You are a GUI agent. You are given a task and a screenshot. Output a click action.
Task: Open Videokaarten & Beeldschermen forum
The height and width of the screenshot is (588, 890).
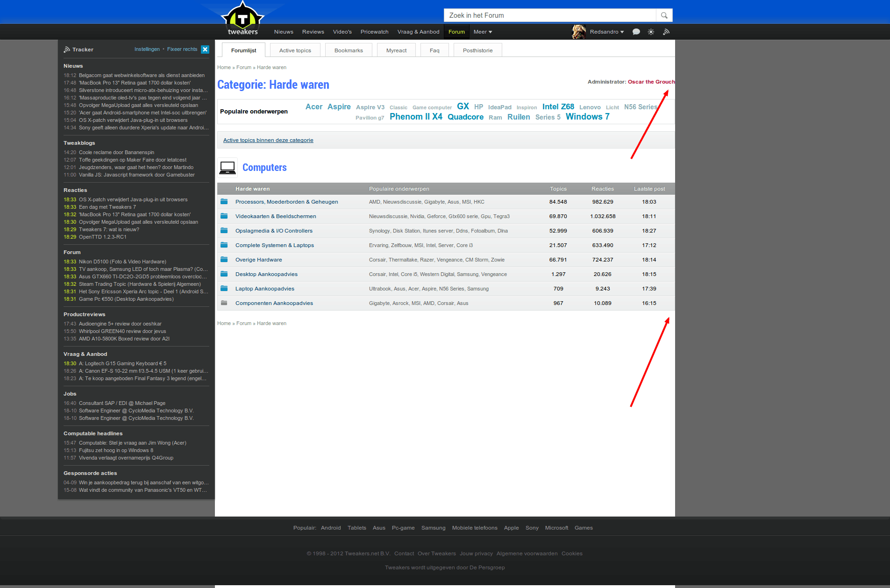276,216
